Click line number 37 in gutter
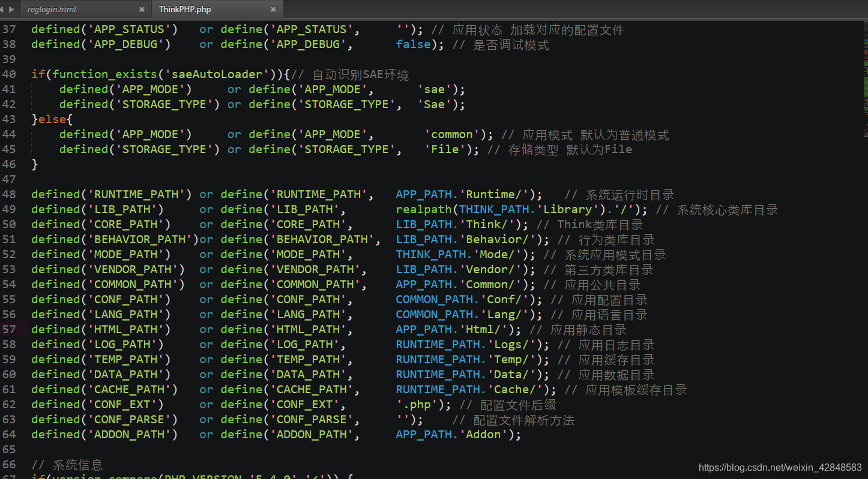 click(9, 29)
